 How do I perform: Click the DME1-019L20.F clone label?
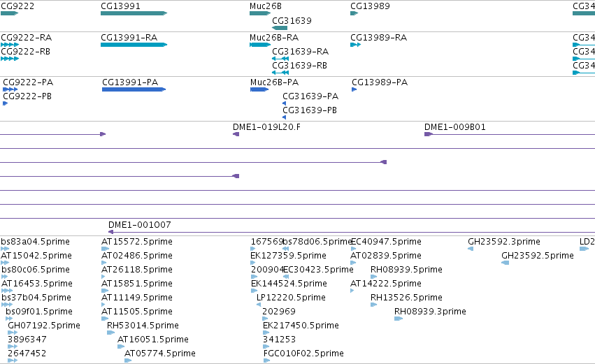266,127
